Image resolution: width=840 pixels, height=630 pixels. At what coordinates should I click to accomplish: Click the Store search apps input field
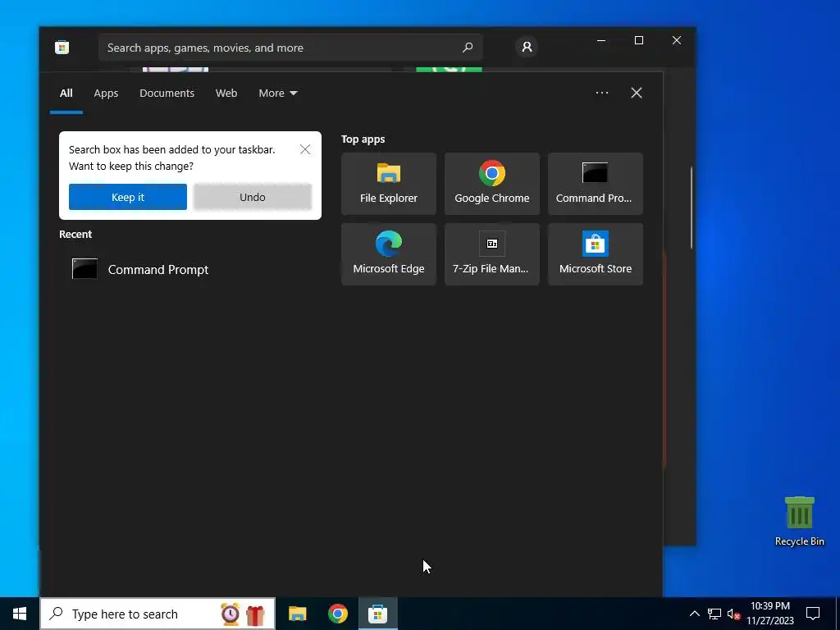(x=290, y=48)
